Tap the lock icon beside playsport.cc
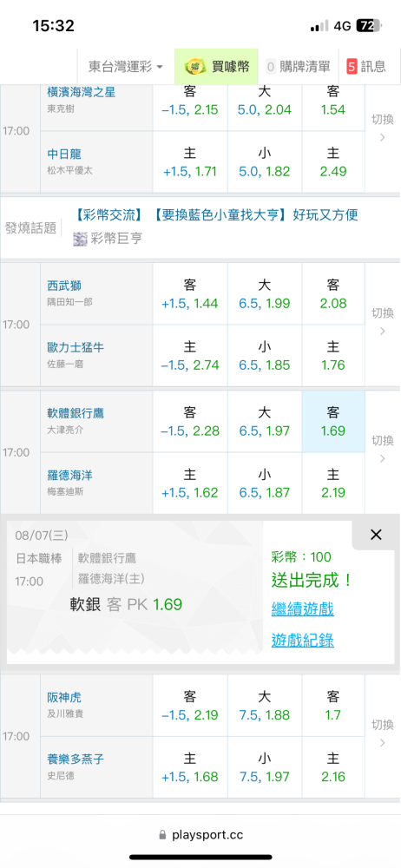Viewport: 401px width, 868px height. tap(162, 834)
